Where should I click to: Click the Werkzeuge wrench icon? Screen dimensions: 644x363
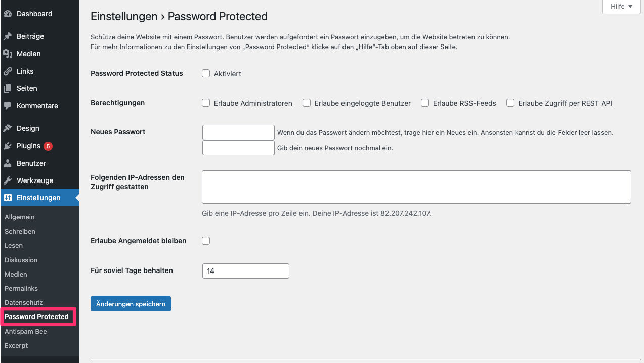coord(8,180)
